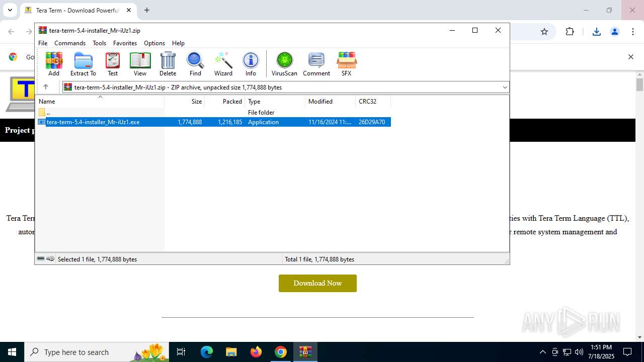Open Task View on the taskbar
The height and width of the screenshot is (362, 644).
pyautogui.click(x=181, y=352)
